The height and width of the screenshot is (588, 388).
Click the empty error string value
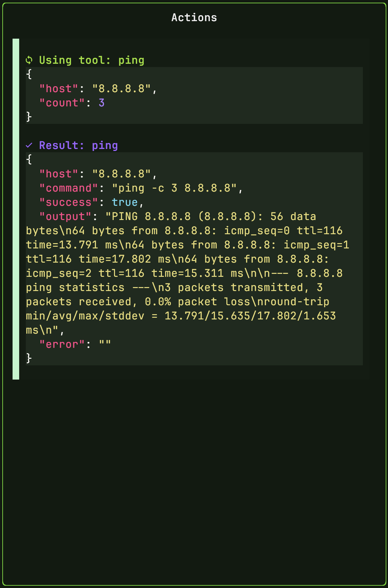(105, 344)
